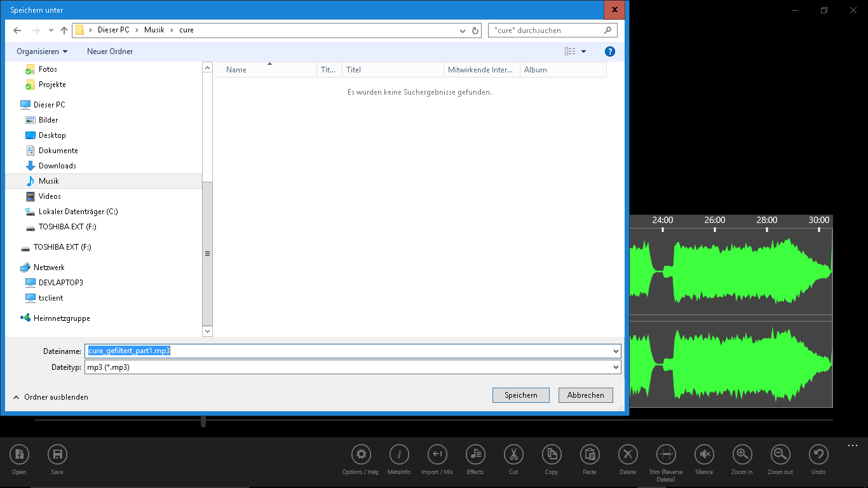The image size is (868, 488).
Task: Cut the selection with scissors icon
Action: [x=513, y=454]
